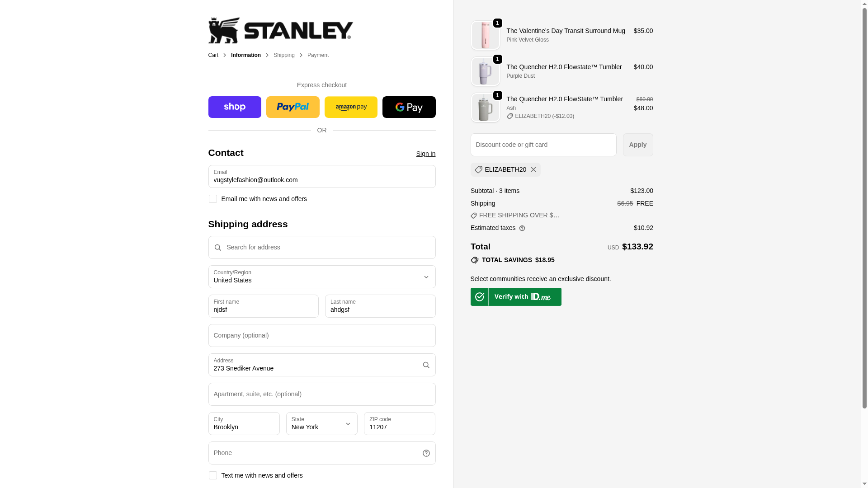Select the Shipping breadcrumb step
Image resolution: width=868 pixels, height=488 pixels.
[284, 55]
